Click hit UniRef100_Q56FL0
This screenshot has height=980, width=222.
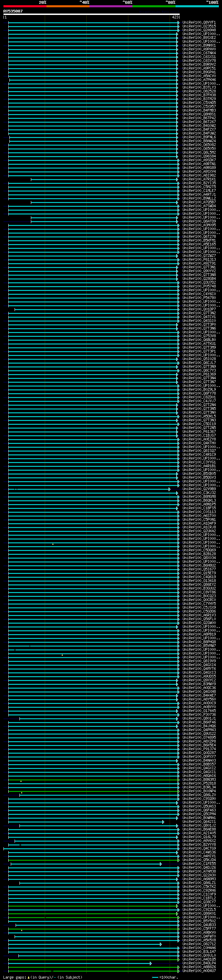(199, 619)
